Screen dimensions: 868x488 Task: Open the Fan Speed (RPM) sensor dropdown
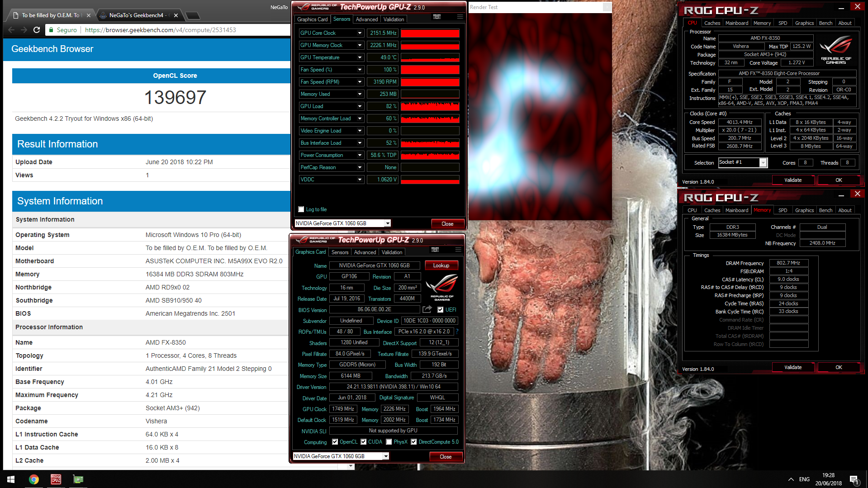(360, 82)
